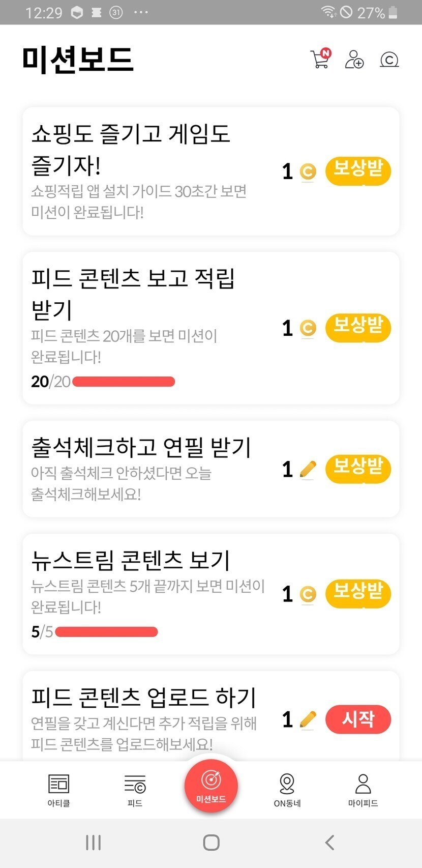This screenshot has width=422, height=868.
Task: Tap the coin icon on shopping mission
Action: (308, 172)
